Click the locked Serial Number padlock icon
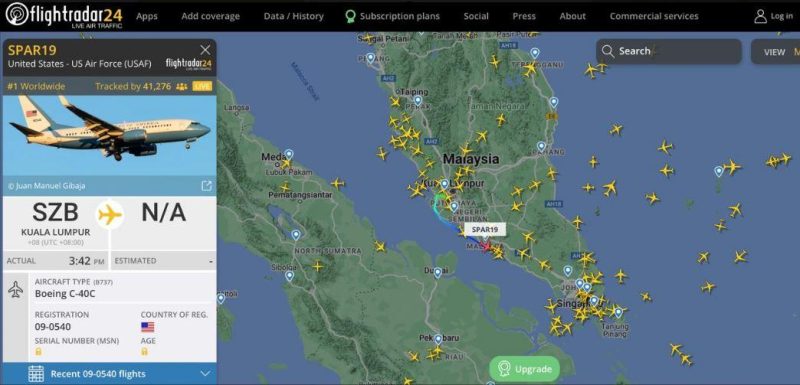800x385 pixels. pyautogui.click(x=38, y=351)
